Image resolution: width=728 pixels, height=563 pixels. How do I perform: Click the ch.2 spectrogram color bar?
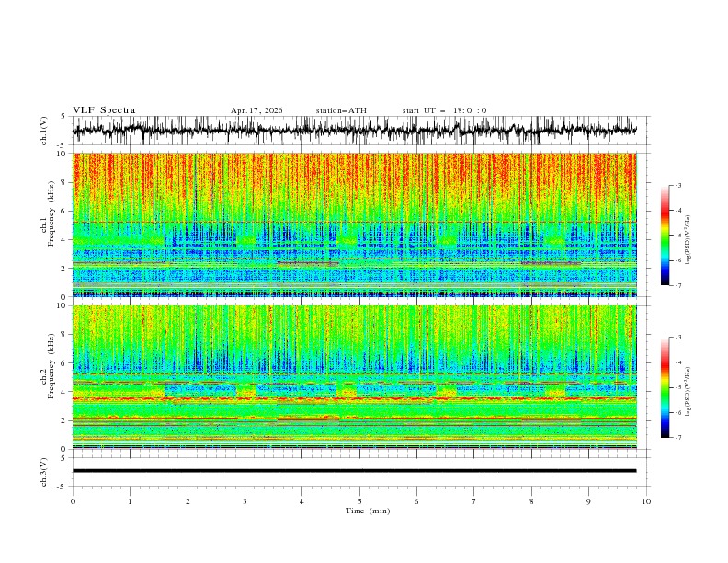(665, 387)
